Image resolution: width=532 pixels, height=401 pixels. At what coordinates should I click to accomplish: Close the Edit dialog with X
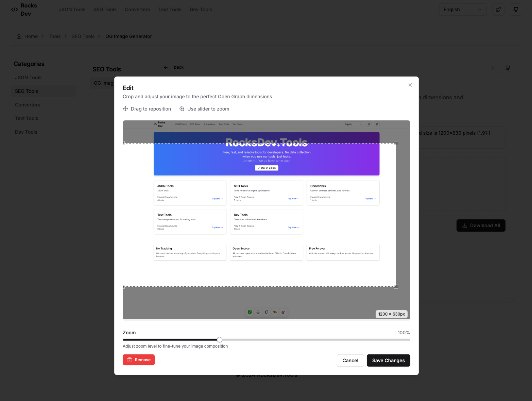tap(410, 85)
